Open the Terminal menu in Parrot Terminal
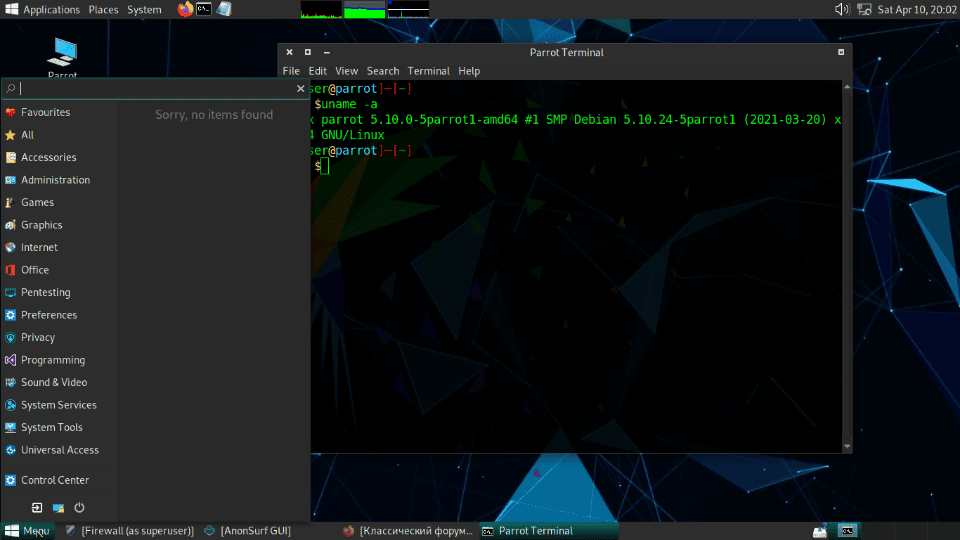Viewport: 960px width, 540px height. click(x=429, y=71)
